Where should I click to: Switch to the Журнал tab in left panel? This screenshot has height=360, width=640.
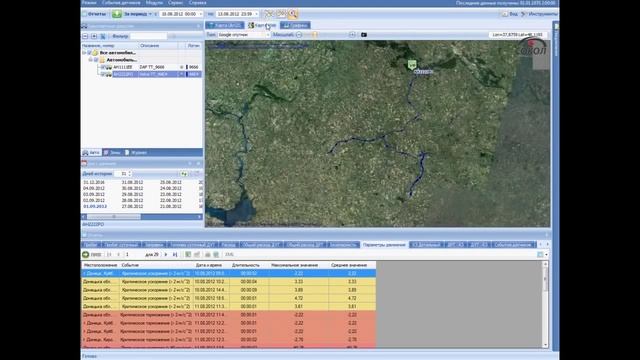(136, 153)
